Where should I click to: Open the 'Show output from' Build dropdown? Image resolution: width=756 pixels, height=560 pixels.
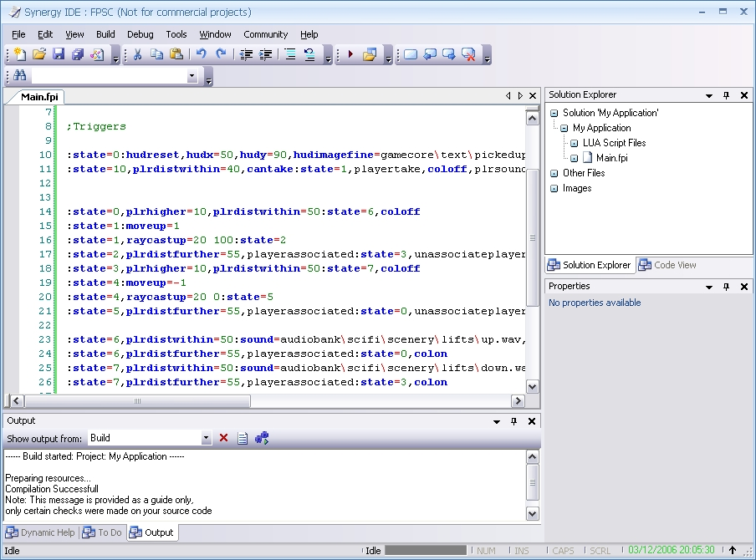(x=206, y=438)
